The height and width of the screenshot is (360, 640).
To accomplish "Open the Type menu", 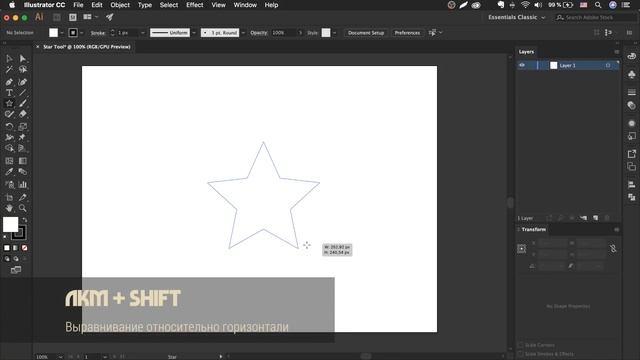I will tap(144, 5).
